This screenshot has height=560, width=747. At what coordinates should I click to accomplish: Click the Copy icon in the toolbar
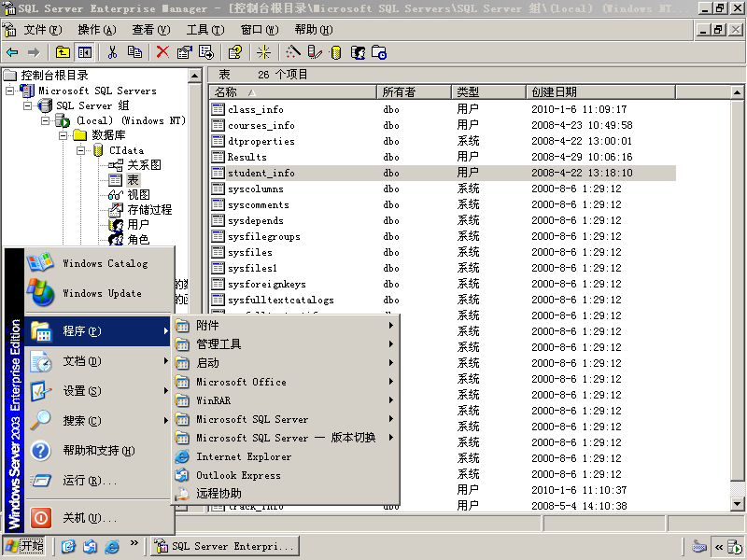click(134, 52)
